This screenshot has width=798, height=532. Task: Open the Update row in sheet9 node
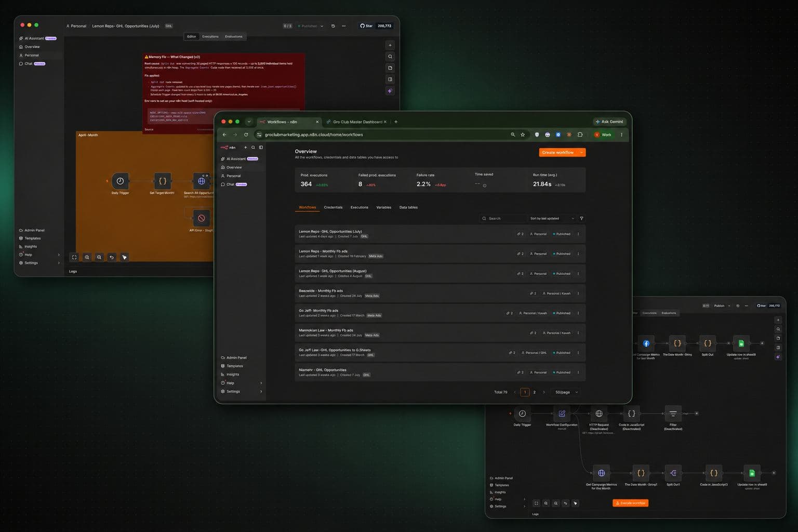752,473
